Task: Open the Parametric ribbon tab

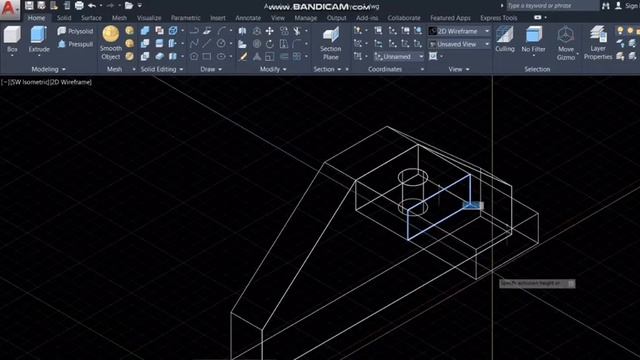Action: (x=185, y=18)
